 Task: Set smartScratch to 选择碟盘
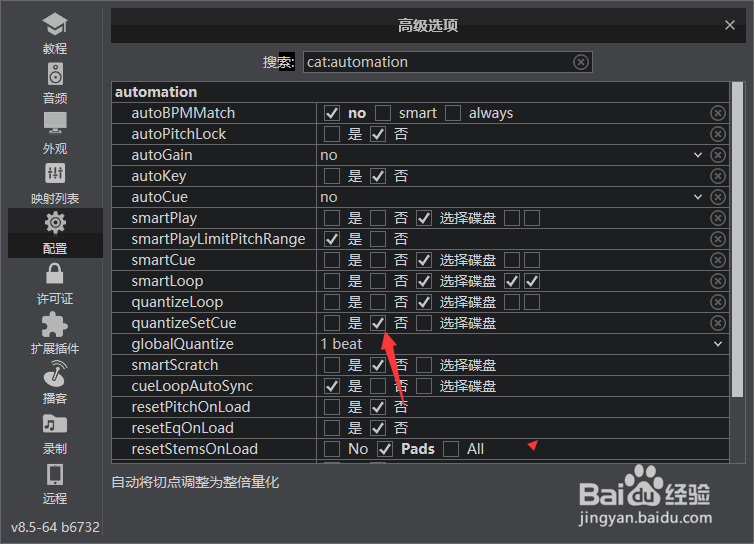424,365
